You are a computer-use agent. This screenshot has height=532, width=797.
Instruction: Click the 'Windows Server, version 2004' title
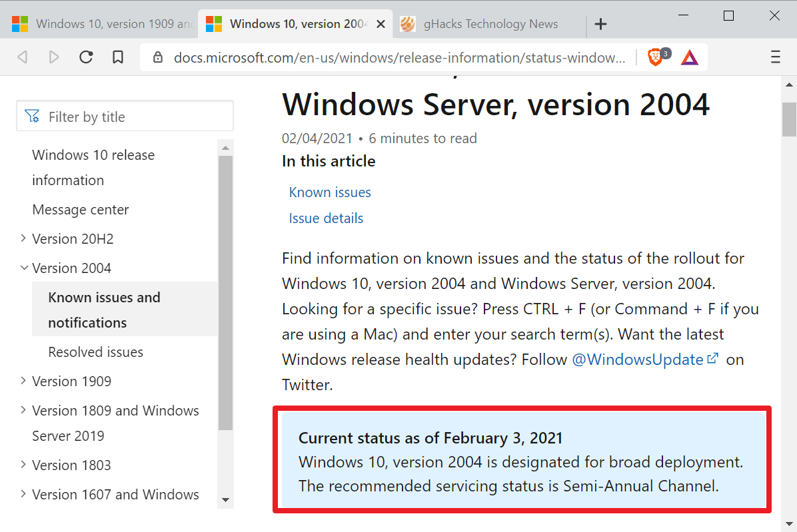click(x=496, y=105)
